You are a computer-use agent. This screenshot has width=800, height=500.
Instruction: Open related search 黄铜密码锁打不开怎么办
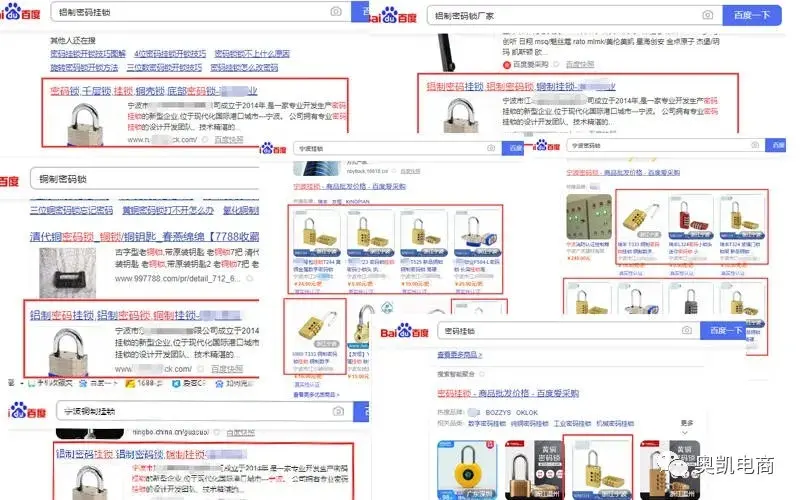click(x=168, y=210)
